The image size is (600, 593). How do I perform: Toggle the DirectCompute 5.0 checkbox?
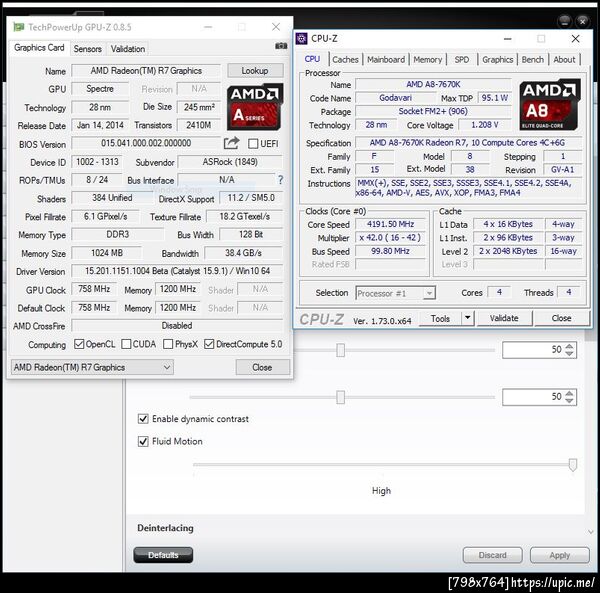209,344
